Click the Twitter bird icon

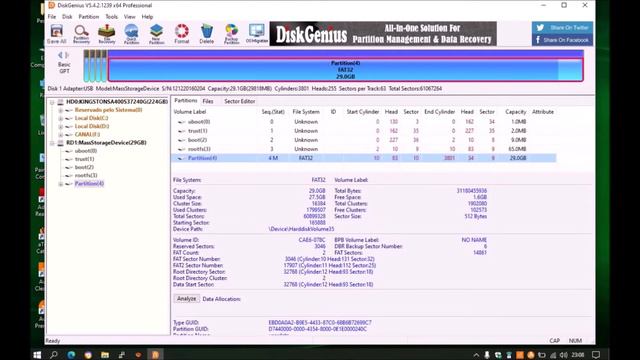pyautogui.click(x=540, y=28)
